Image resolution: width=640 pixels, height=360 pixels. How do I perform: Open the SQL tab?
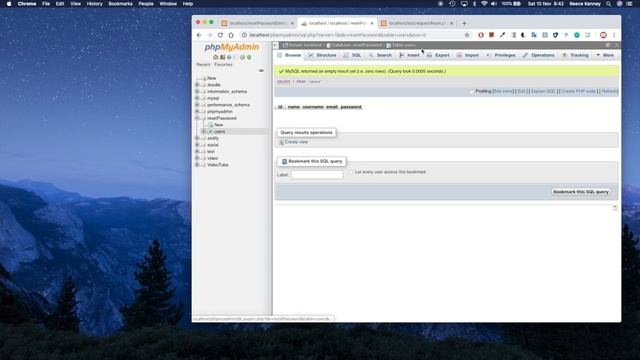[x=353, y=55]
